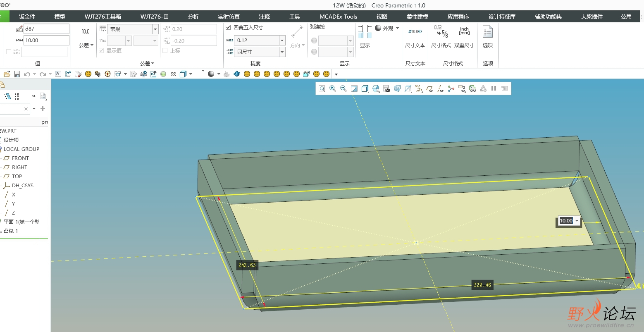
Task: Select the first arc attachment radio button
Action: [314, 41]
